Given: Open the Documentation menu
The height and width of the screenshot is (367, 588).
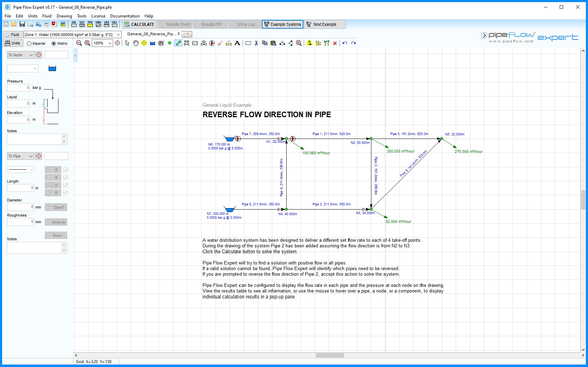Looking at the screenshot, I should (x=125, y=16).
